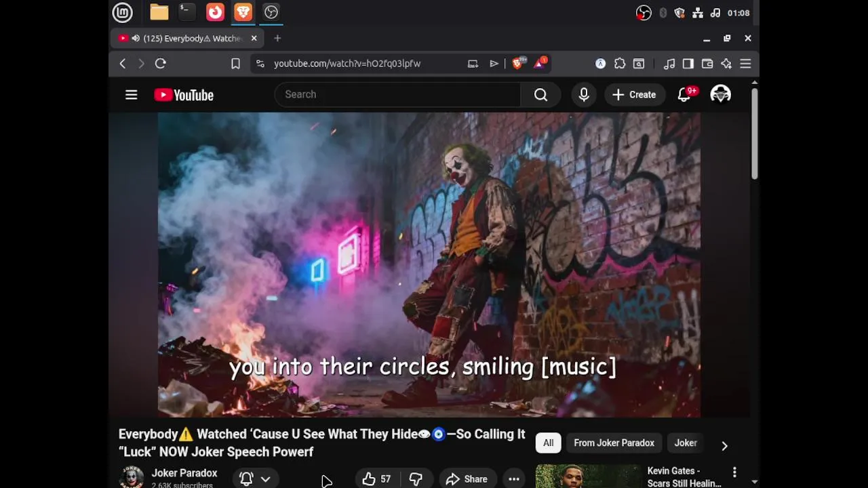View site information icon in address bar
868x488 pixels.
[x=260, y=64]
